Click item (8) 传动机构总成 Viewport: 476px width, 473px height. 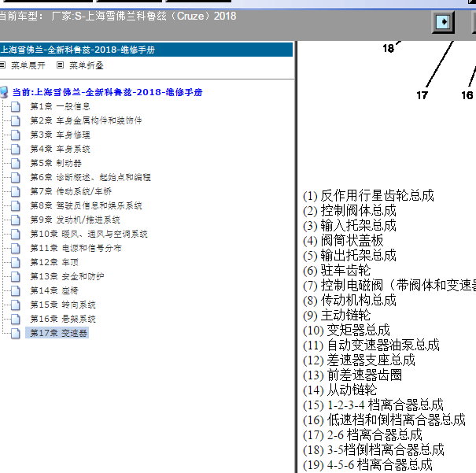point(349,301)
